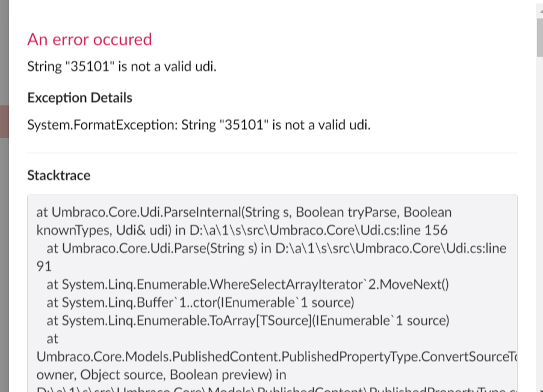Click the 'String "35101" is not a valid udi' message
543x392 pixels.
click(122, 66)
